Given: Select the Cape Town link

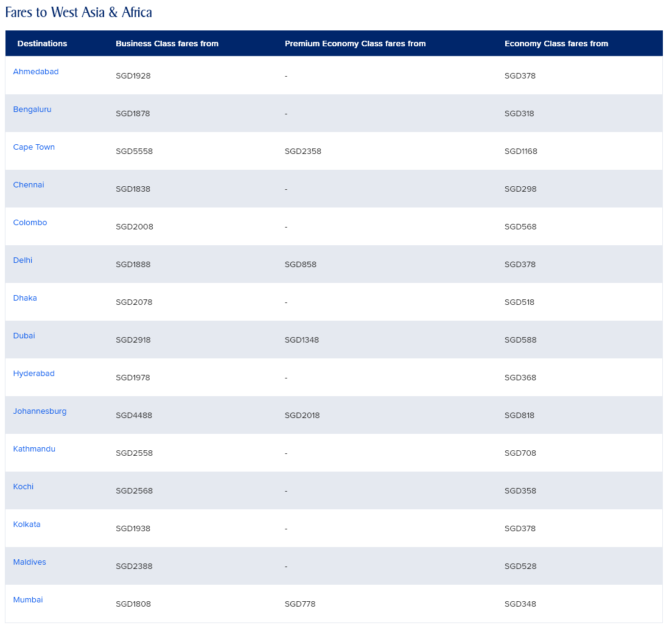Looking at the screenshot, I should point(34,147).
